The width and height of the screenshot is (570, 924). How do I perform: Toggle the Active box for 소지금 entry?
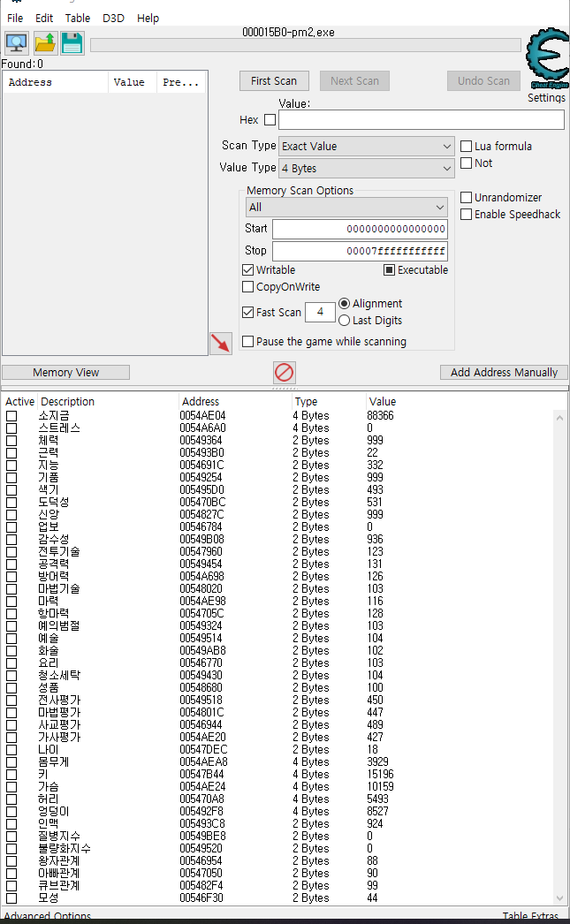coord(11,416)
